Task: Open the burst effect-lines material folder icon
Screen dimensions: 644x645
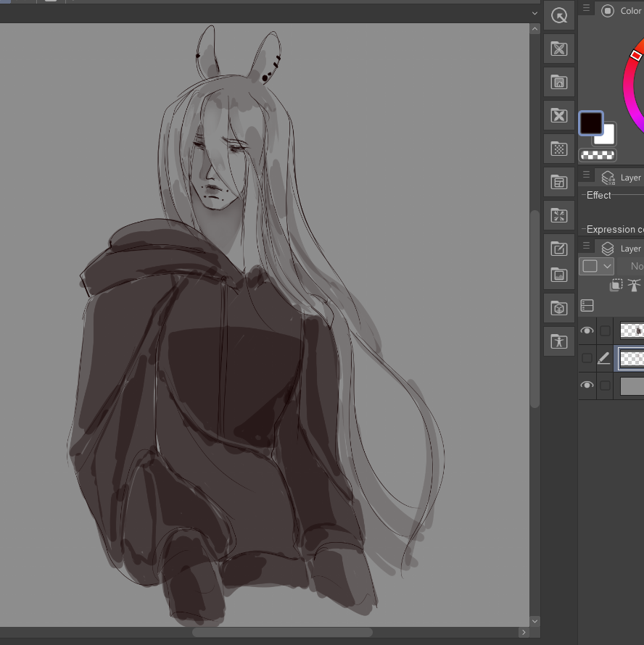Action: click(559, 215)
